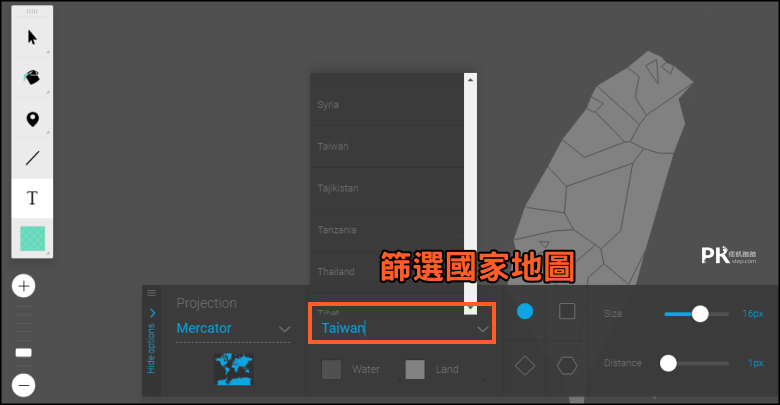Click the zoom level slider handle

[23, 353]
